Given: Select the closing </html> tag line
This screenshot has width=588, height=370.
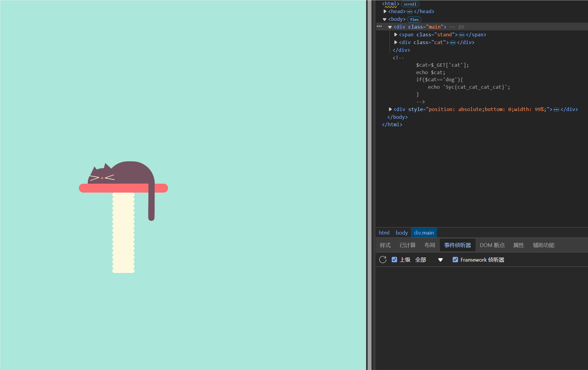Looking at the screenshot, I should click(x=392, y=124).
